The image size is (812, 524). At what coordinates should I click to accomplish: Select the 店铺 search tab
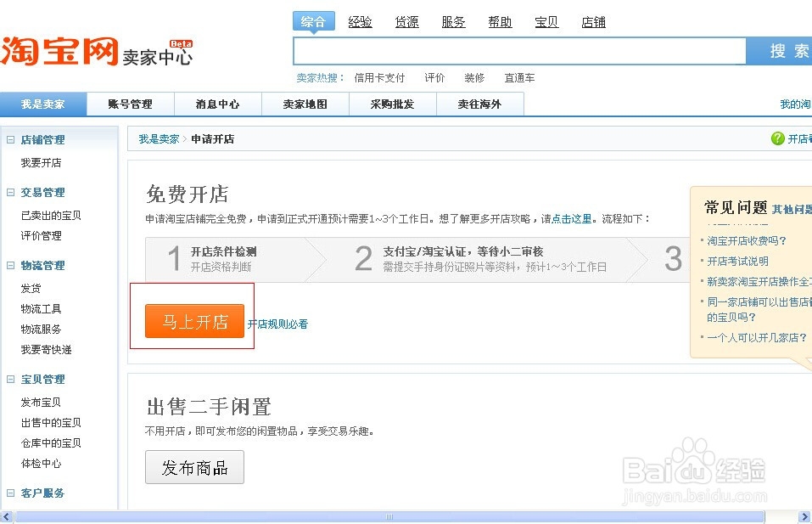pyautogui.click(x=593, y=22)
